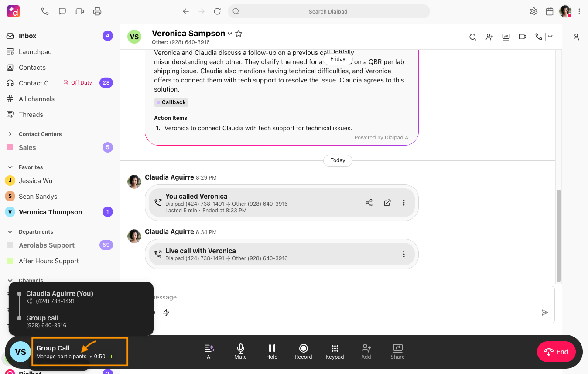Open All channels in sidebar

[60, 99]
